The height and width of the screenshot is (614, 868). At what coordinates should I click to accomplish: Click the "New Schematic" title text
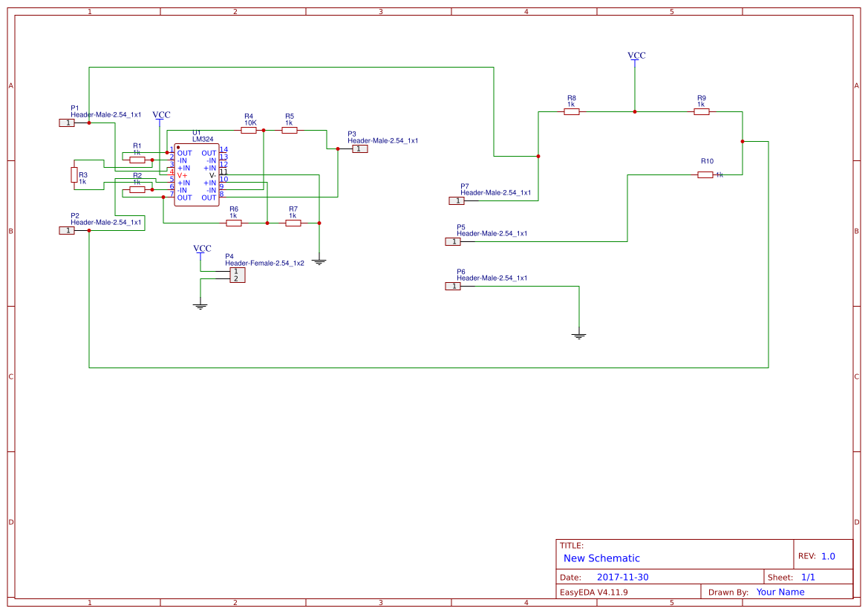(601, 558)
